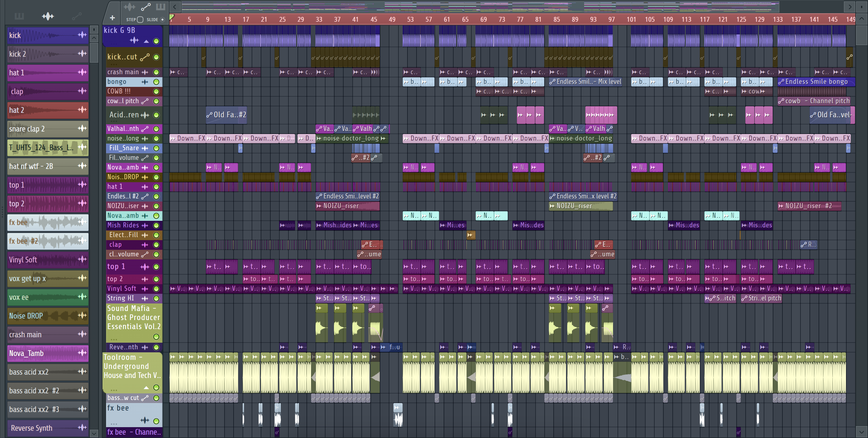Screen dimensions: 868x438
Task: Mute the bongo track
Action: [x=156, y=82]
